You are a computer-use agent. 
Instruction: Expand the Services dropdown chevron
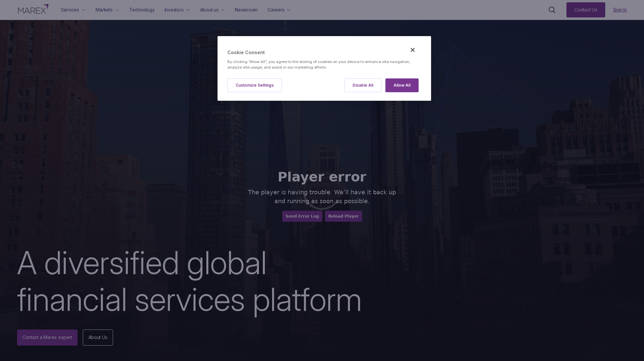83,10
